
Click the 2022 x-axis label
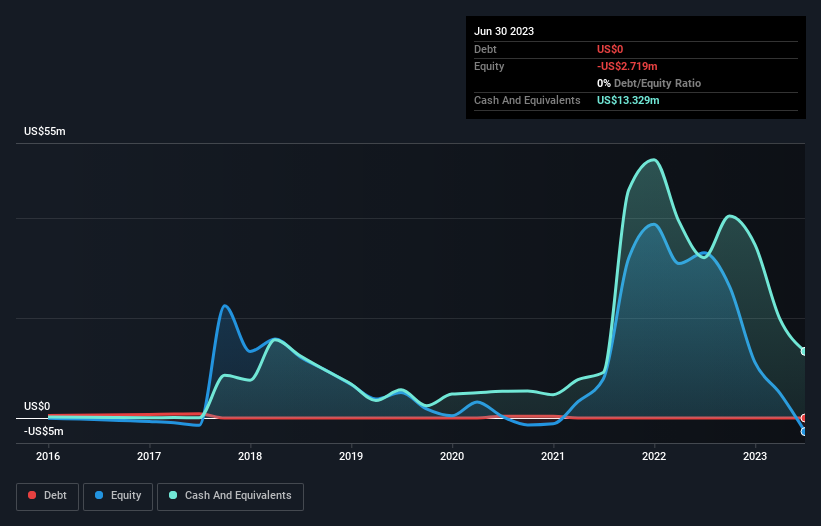click(654, 456)
